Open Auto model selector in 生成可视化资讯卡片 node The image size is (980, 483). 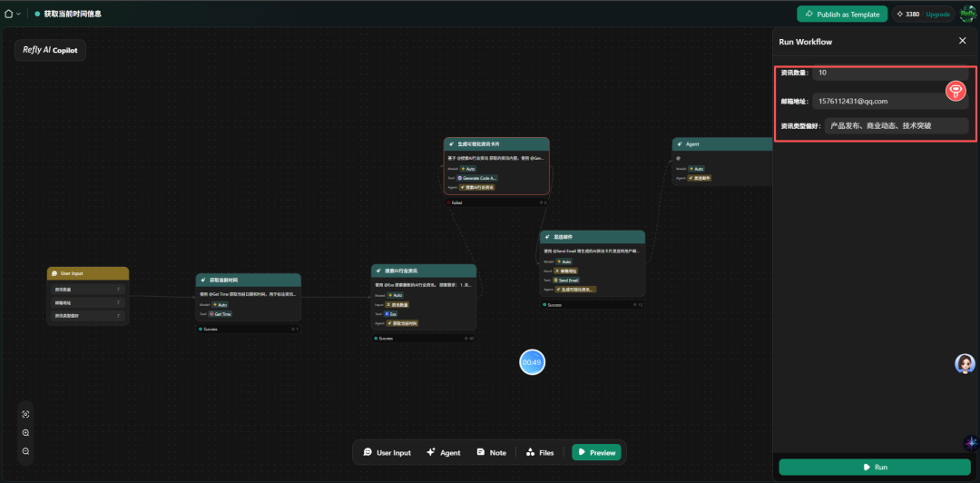click(468, 168)
